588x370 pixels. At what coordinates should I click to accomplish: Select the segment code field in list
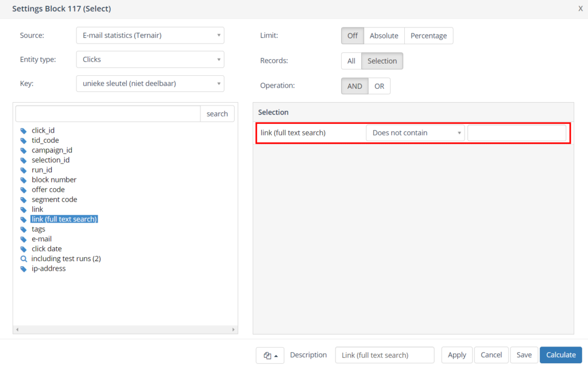54,200
